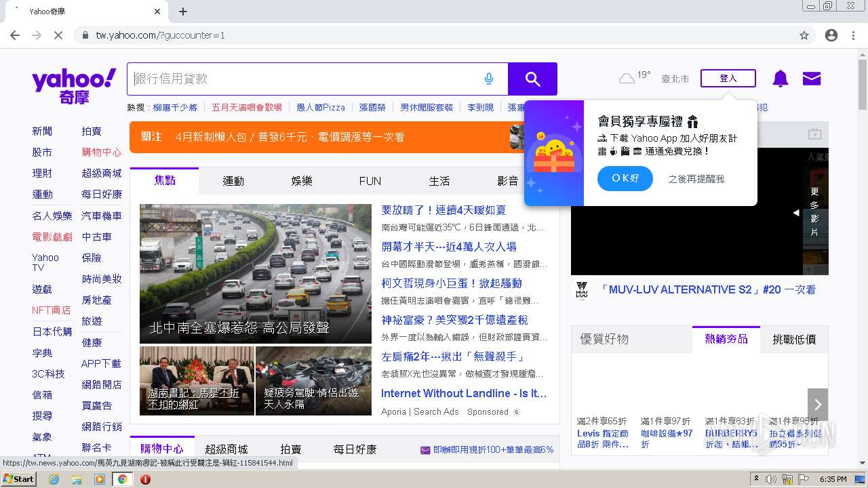Click trending search 五月天演唱會散場
The width and height of the screenshot is (868, 488).
[247, 107]
